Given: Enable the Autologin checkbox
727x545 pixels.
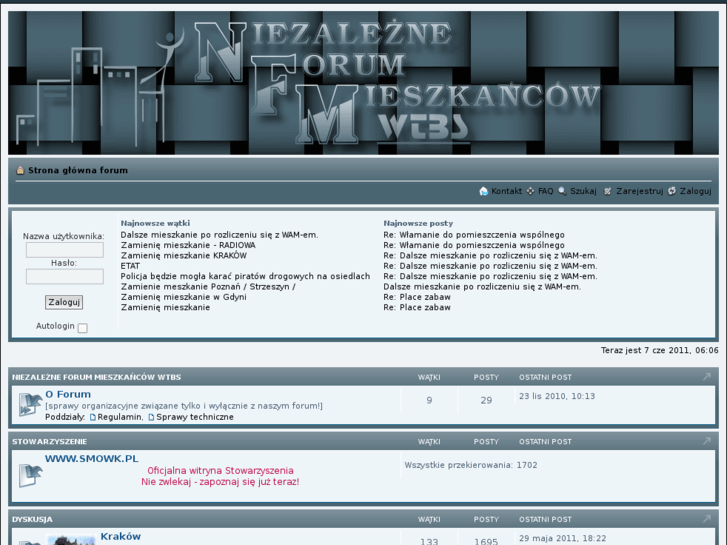Looking at the screenshot, I should [83, 328].
